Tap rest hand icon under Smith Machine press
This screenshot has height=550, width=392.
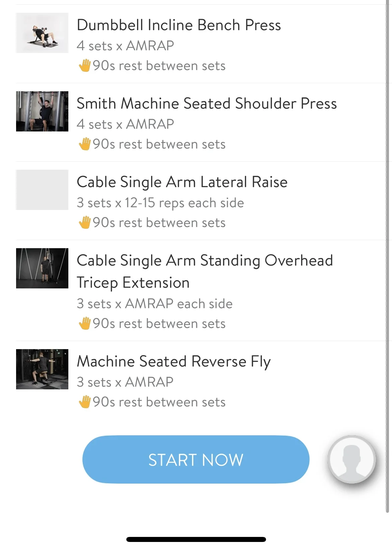[x=85, y=144]
